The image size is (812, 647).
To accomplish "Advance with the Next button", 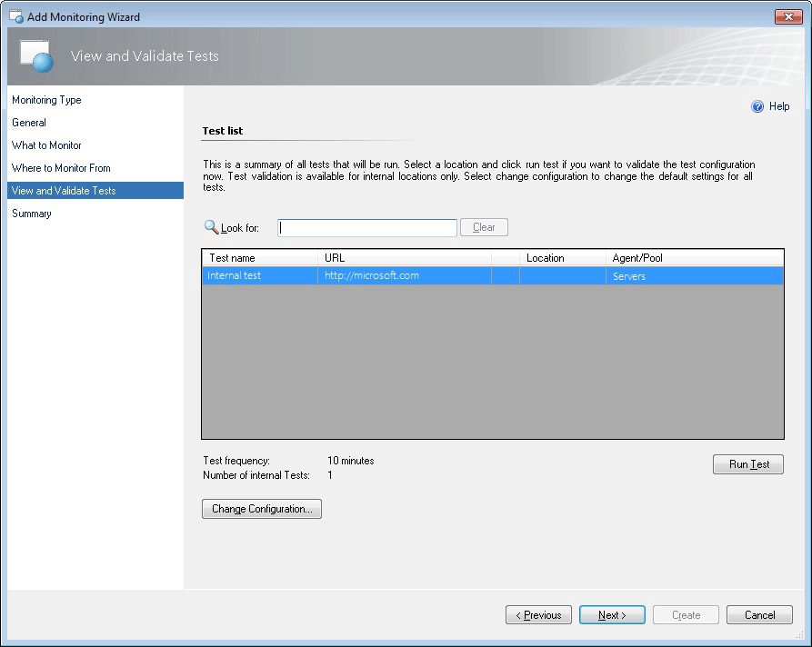I will (611, 614).
